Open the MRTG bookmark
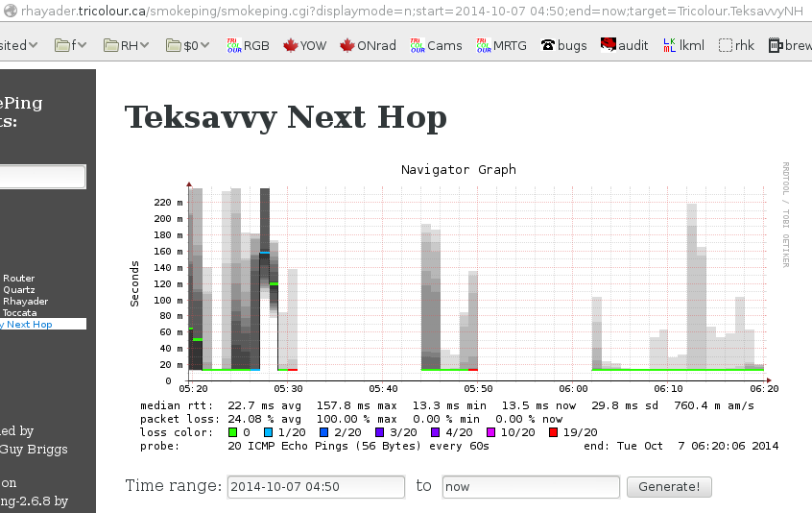 pos(501,45)
